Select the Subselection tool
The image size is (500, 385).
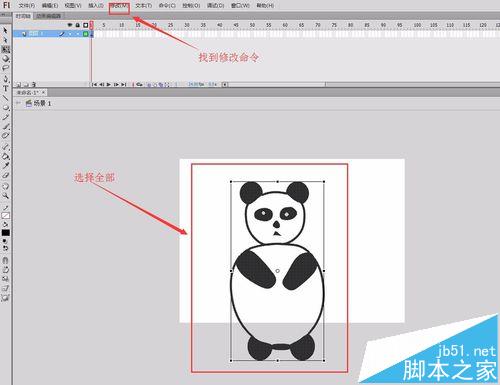(5, 40)
